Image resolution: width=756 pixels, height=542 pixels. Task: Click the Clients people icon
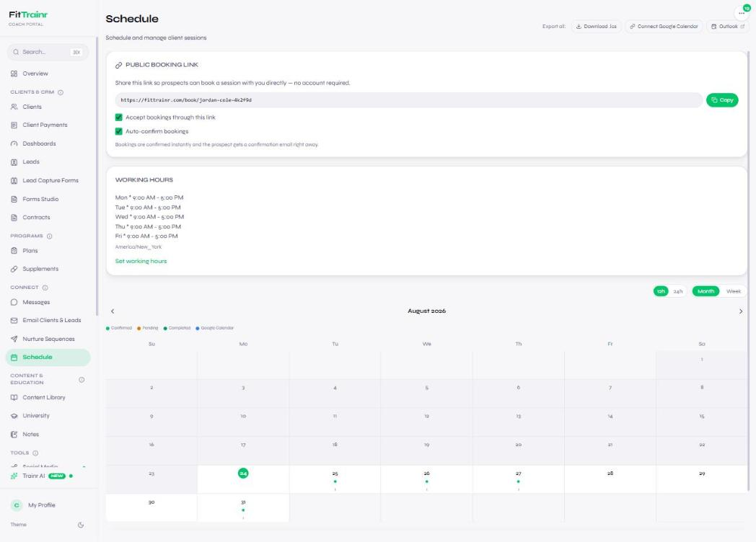click(14, 107)
